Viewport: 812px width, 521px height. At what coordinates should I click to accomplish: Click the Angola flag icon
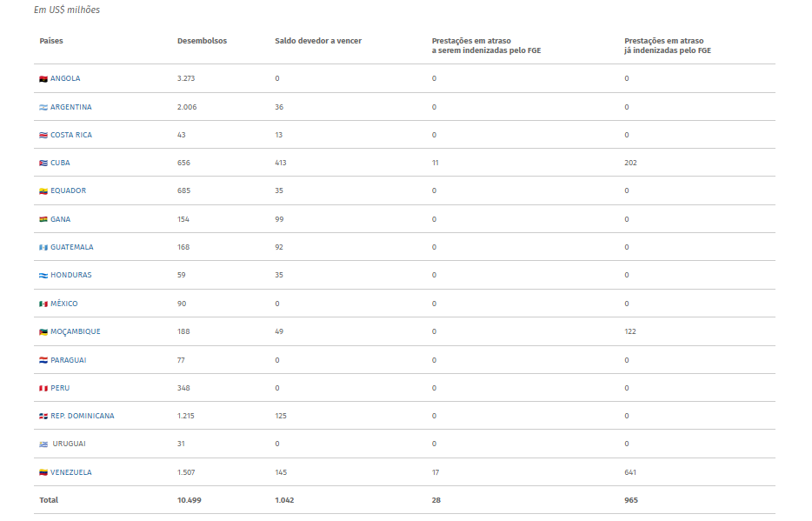point(43,79)
